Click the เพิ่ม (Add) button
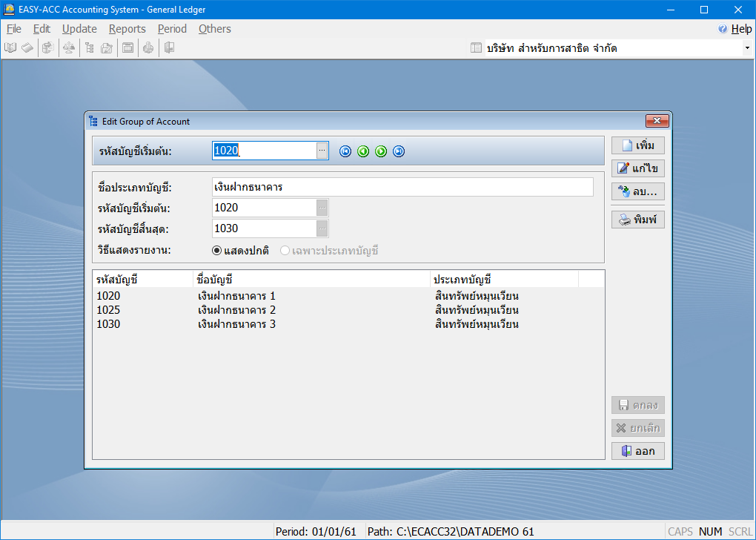This screenshot has width=756, height=540. pos(637,145)
